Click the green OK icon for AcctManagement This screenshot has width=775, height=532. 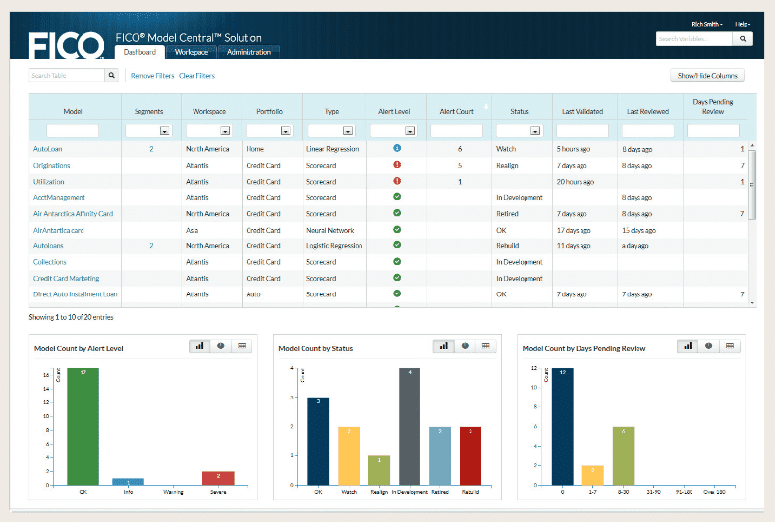(x=397, y=196)
